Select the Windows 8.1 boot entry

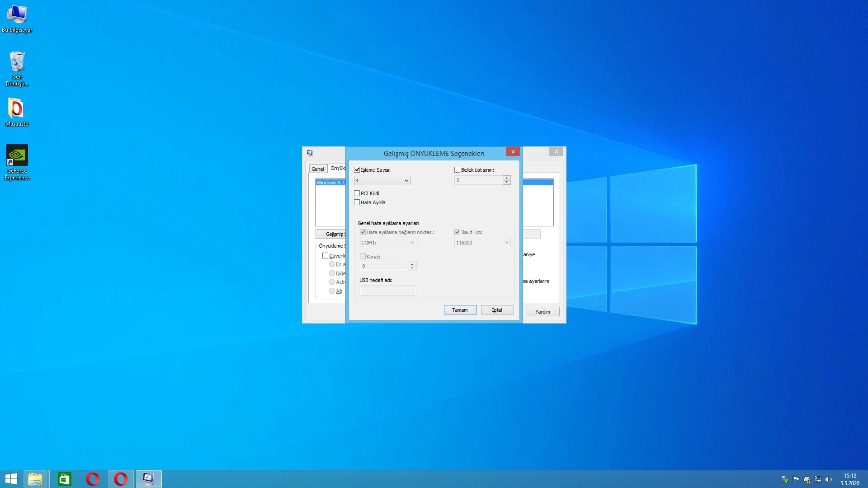point(330,183)
